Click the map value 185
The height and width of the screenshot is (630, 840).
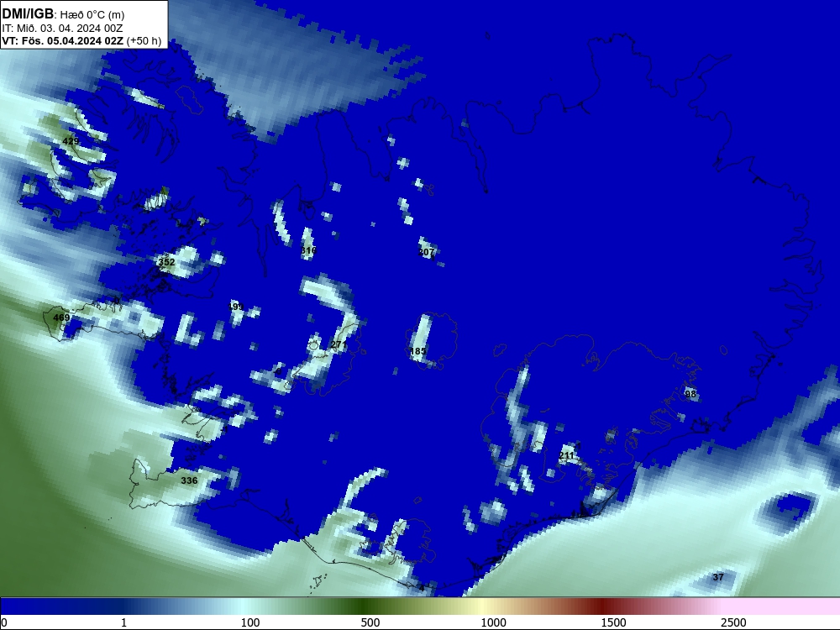[x=417, y=351]
